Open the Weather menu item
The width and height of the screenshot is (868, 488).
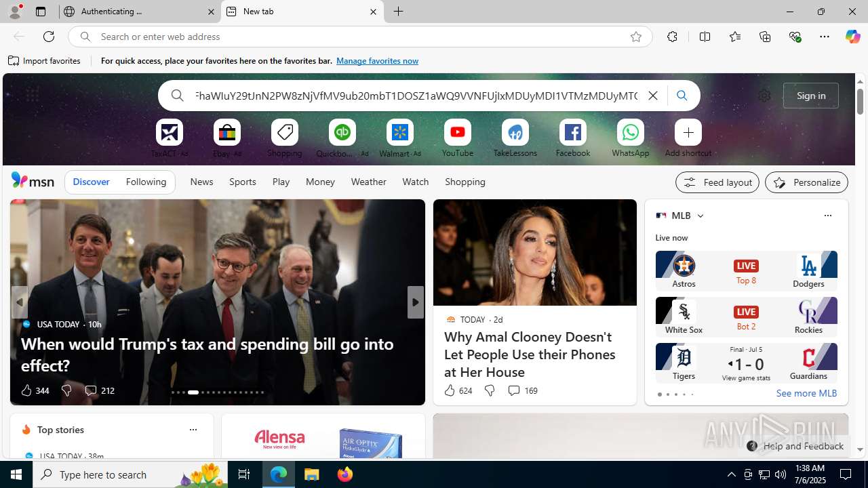368,182
